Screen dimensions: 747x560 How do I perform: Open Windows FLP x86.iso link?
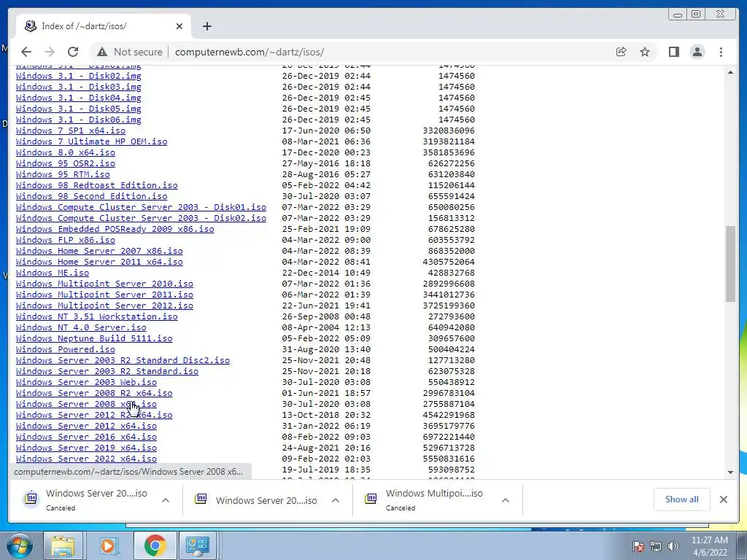65,240
